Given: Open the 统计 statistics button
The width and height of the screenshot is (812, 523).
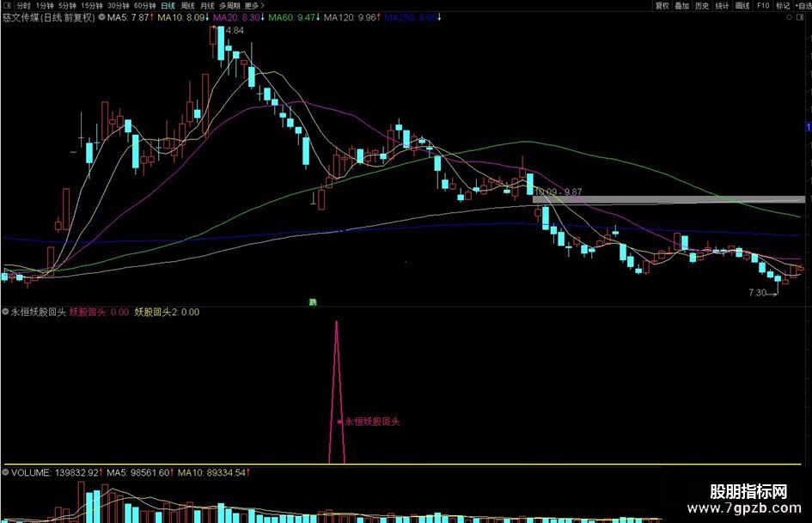Looking at the screenshot, I should point(722,6).
